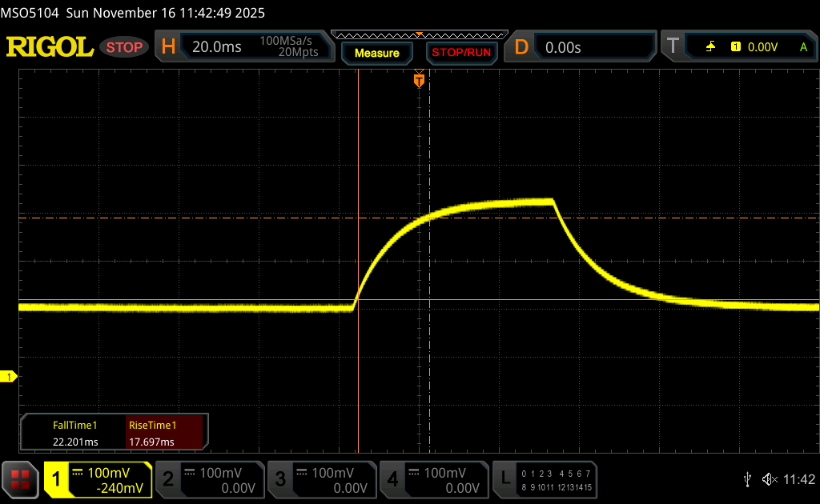Open trigger settings via the T icon
This screenshot has height=504, width=820.
[x=673, y=47]
